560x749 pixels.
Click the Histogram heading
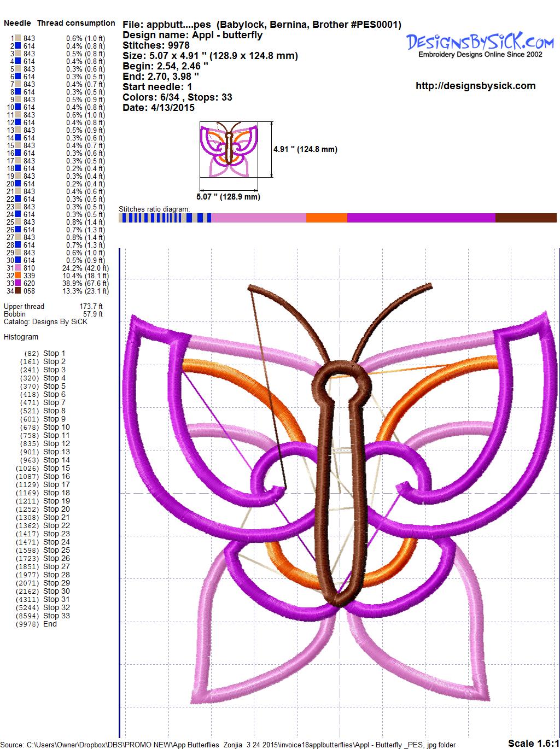pyautogui.click(x=21, y=337)
